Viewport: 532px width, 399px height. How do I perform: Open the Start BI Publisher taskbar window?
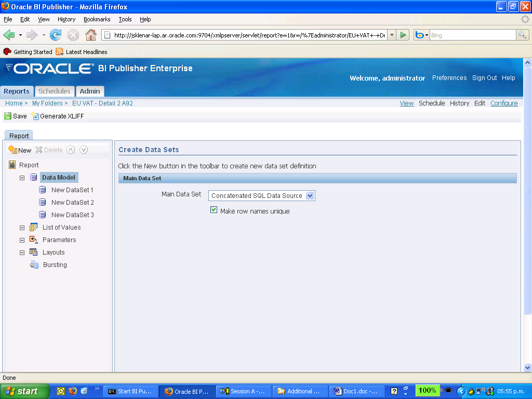click(130, 391)
